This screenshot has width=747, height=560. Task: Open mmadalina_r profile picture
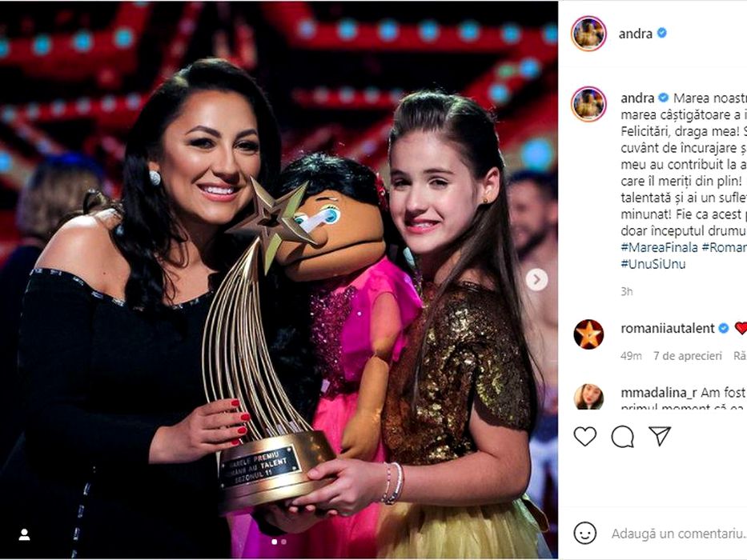588,396
